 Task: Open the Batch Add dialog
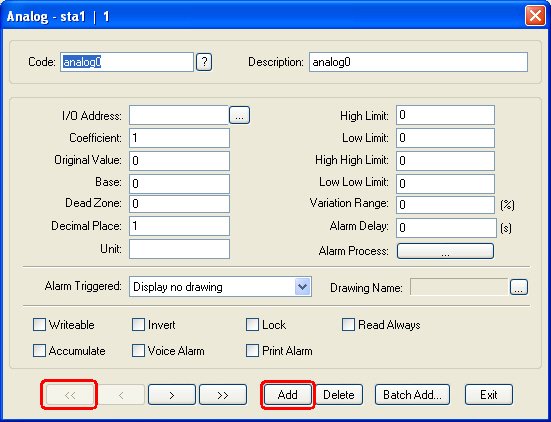click(412, 395)
